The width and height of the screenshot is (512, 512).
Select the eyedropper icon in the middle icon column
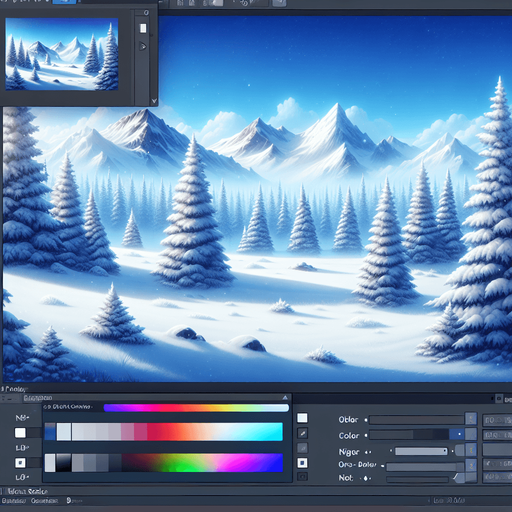302,433
